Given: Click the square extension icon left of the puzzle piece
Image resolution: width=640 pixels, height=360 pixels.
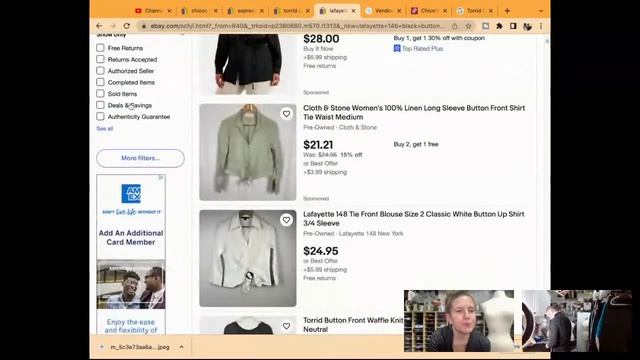Looking at the screenshot, I should [x=485, y=26].
